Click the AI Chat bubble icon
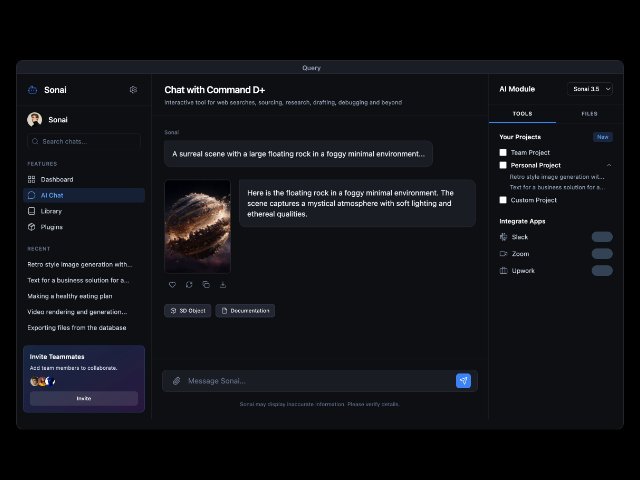 tap(31, 195)
